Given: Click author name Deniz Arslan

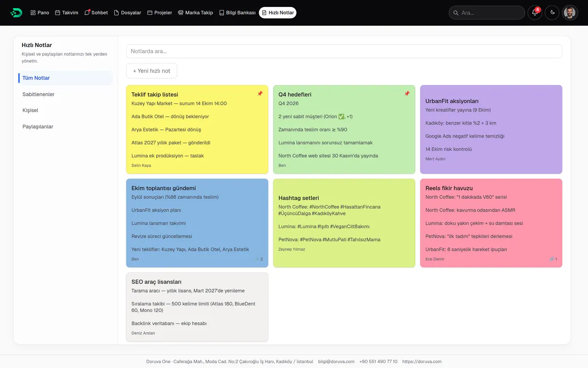Looking at the screenshot, I should [x=143, y=333].
